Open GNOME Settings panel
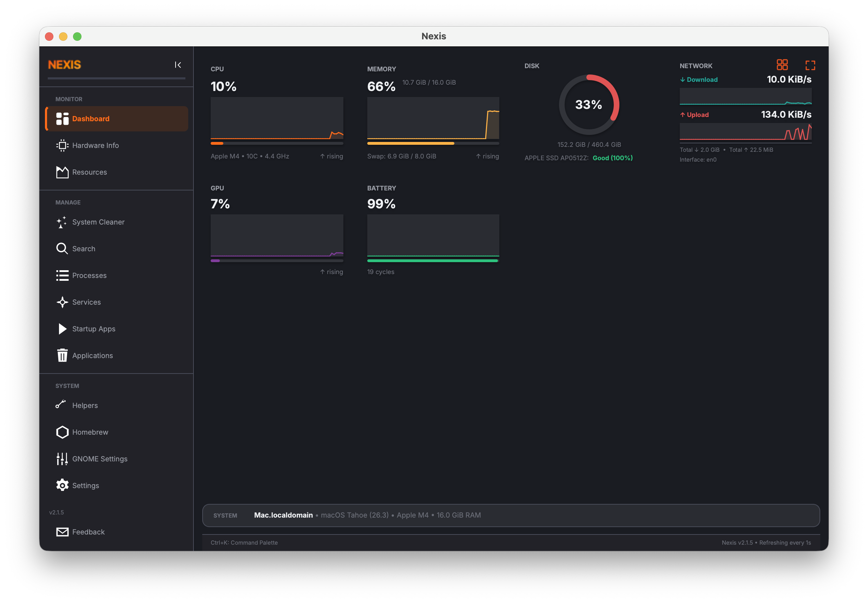This screenshot has width=868, height=603. coord(100,459)
